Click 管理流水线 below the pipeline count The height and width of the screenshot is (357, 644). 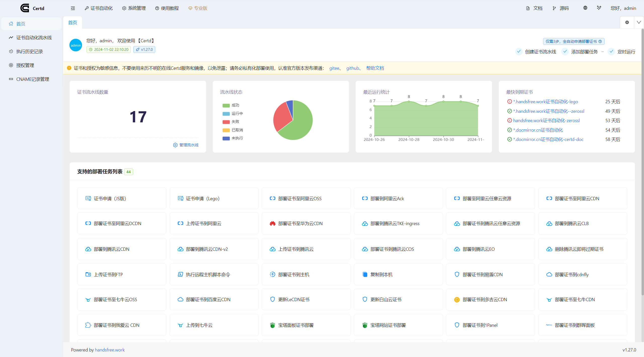point(186,145)
